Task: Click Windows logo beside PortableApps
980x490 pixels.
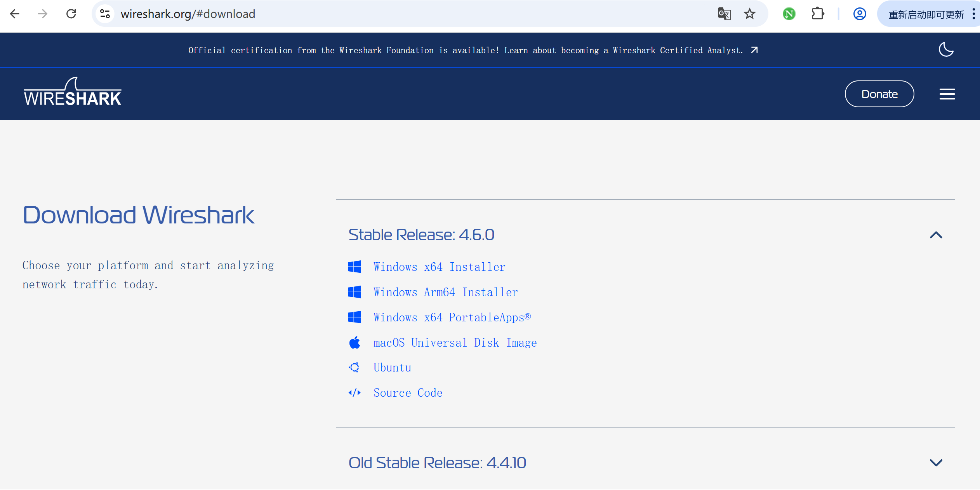Action: coord(354,317)
